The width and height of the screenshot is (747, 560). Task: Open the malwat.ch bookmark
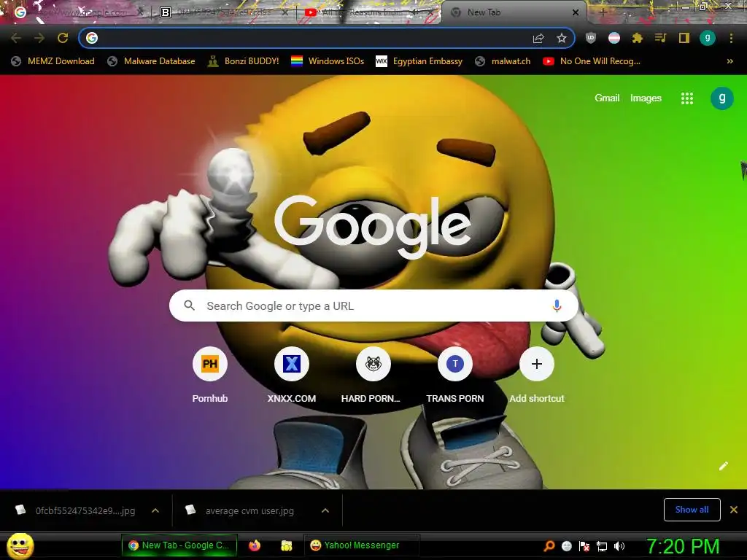[503, 61]
